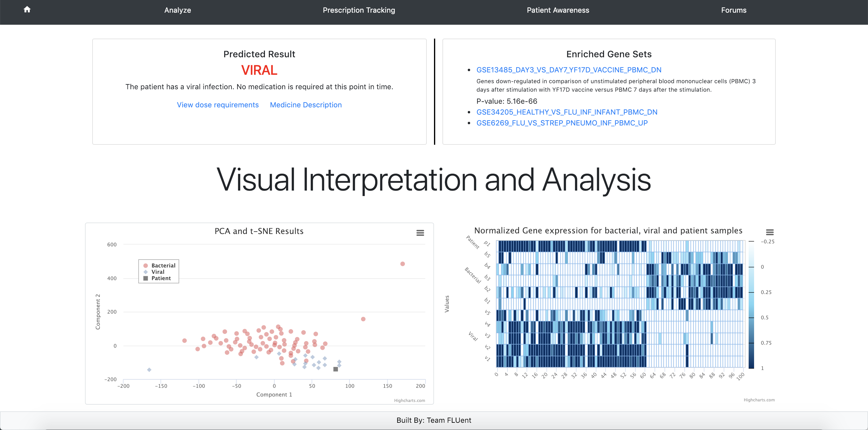The height and width of the screenshot is (430, 868).
Task: Click the topmost Bacterial outlier data point
Action: pos(402,264)
